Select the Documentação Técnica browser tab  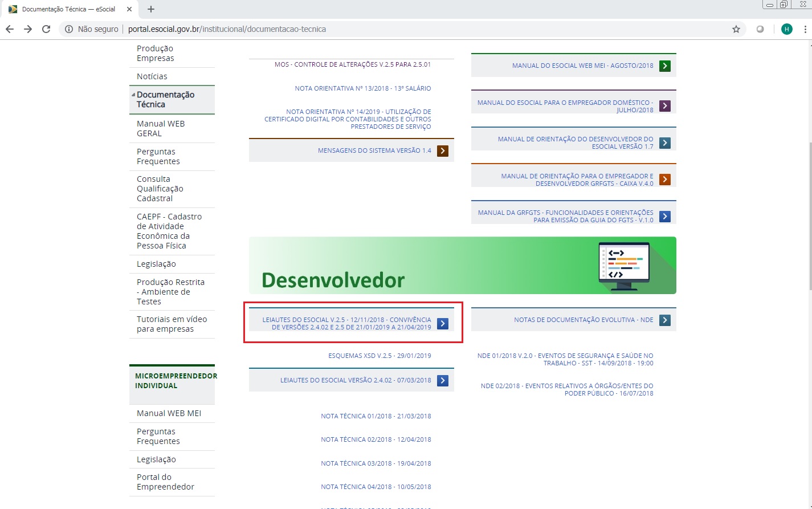tap(68, 9)
